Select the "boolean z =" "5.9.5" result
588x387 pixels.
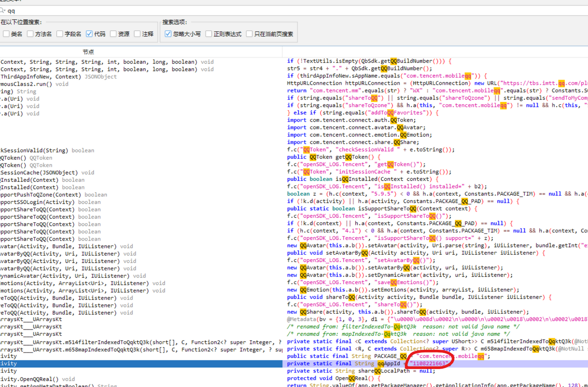(x=438, y=194)
